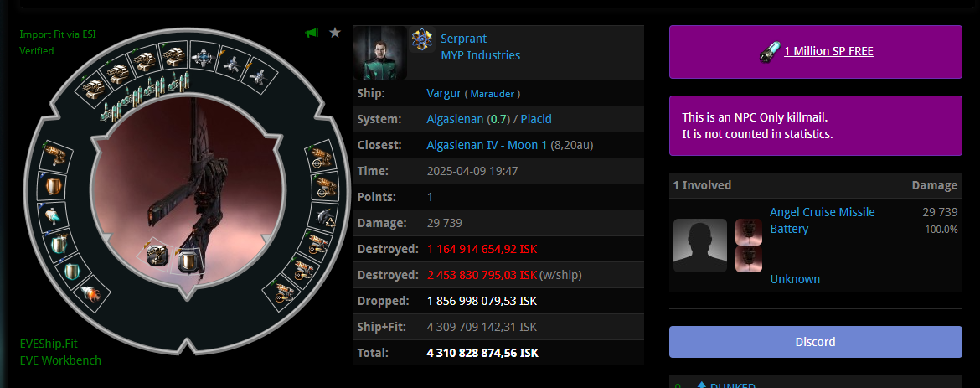Viewport: 980px width, 388px height.
Task: Click the star favorite icon
Action: pyautogui.click(x=335, y=33)
